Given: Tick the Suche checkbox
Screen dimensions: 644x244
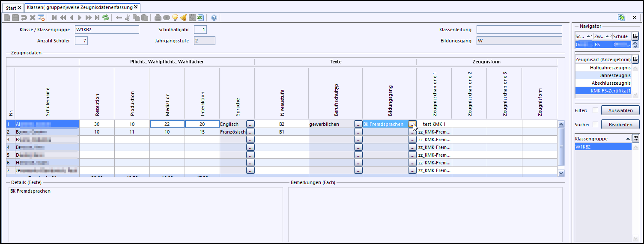Looking at the screenshot, I should [x=595, y=125].
